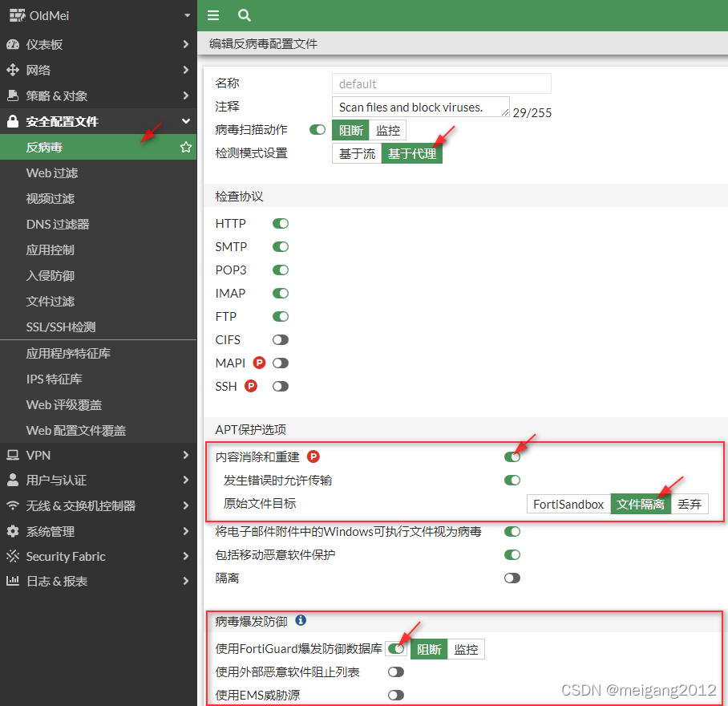Click the info icon beside 病毒爆发防御
728x706 pixels.
point(301,620)
